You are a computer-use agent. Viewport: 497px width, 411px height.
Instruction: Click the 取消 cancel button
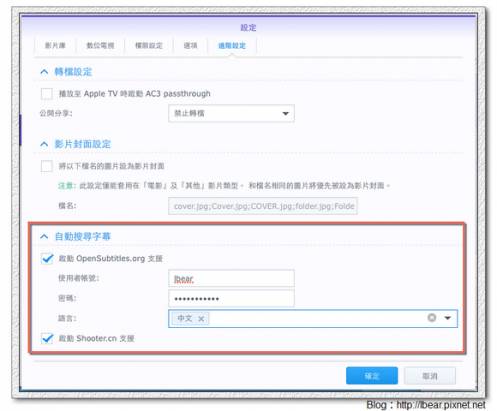point(430,376)
